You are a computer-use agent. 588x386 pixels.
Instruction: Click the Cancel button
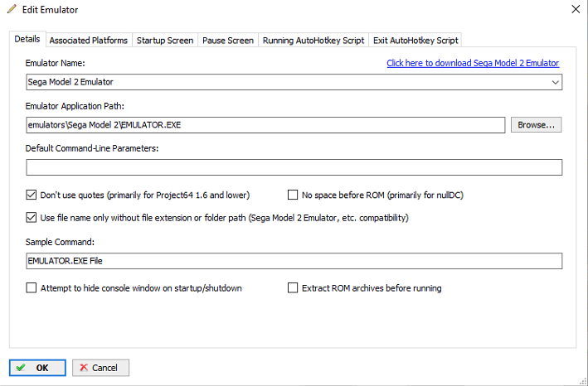[100, 368]
